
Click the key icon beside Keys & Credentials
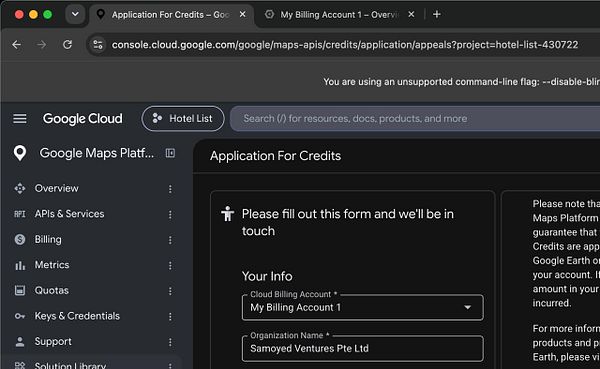point(20,316)
